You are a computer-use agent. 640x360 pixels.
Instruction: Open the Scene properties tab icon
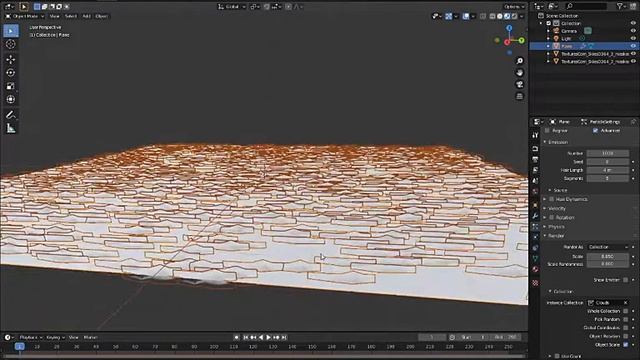[535, 180]
